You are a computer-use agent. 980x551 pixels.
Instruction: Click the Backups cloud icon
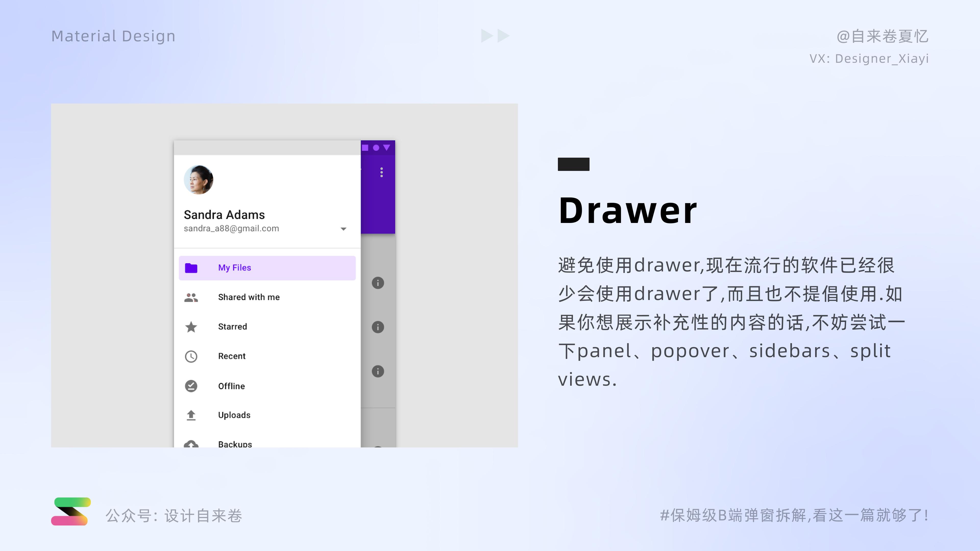(x=191, y=444)
